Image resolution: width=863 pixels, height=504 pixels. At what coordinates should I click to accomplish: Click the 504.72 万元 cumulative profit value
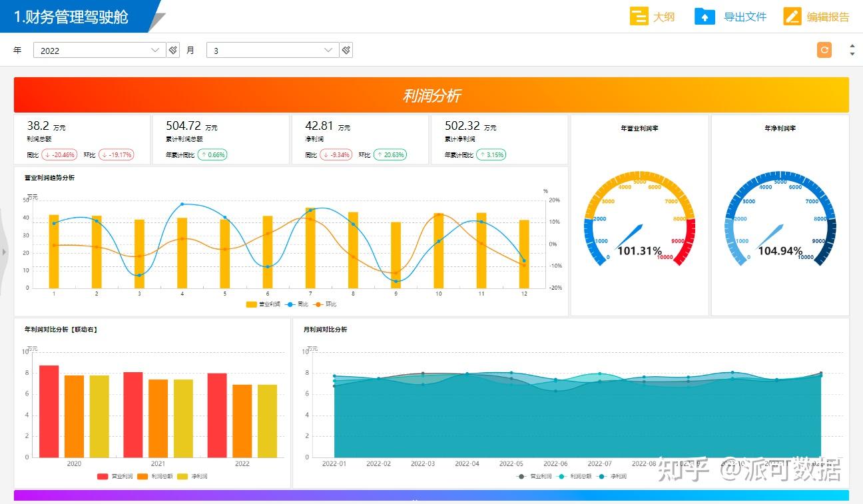click(x=192, y=126)
